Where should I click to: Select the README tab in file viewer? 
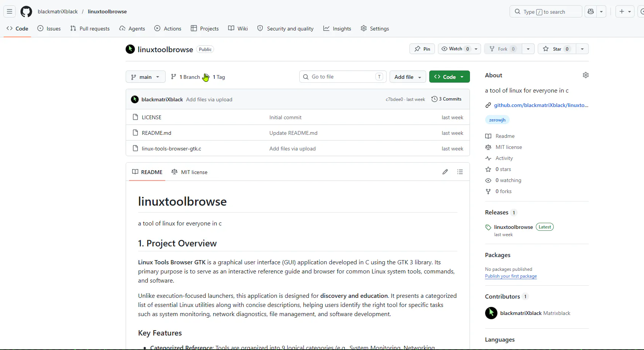tap(147, 172)
